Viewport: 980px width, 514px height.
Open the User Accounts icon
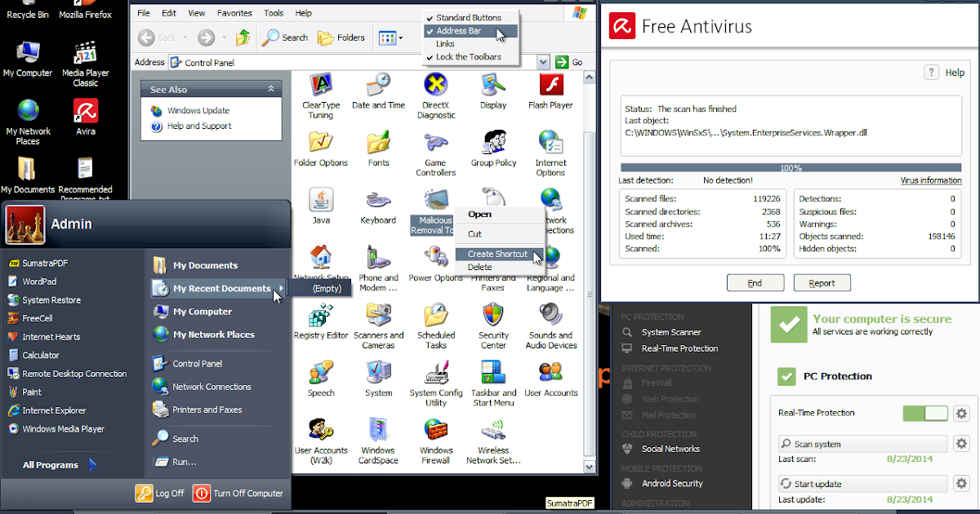(550, 379)
